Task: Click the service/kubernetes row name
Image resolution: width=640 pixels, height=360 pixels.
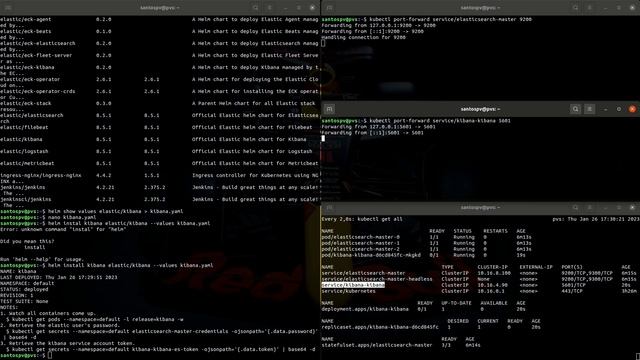Action: pos(349,291)
